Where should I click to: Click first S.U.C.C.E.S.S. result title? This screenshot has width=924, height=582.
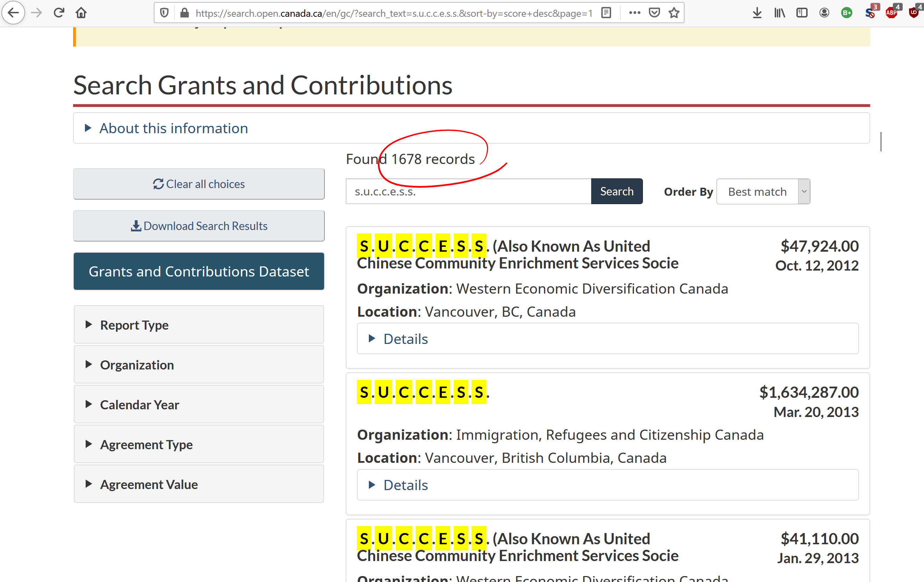tap(517, 254)
